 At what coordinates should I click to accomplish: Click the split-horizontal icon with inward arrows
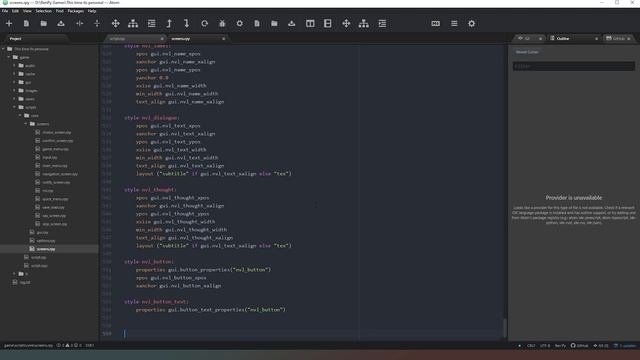pos(80,24)
